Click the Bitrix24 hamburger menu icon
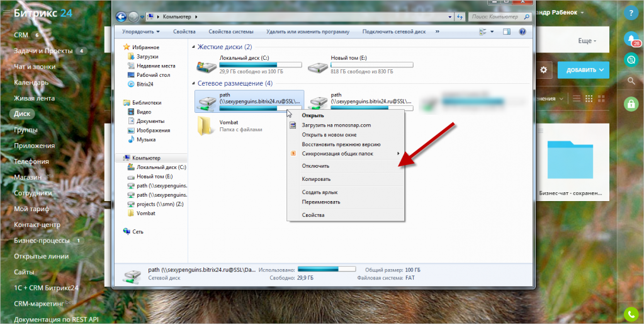The image size is (644, 324). tap(6, 13)
